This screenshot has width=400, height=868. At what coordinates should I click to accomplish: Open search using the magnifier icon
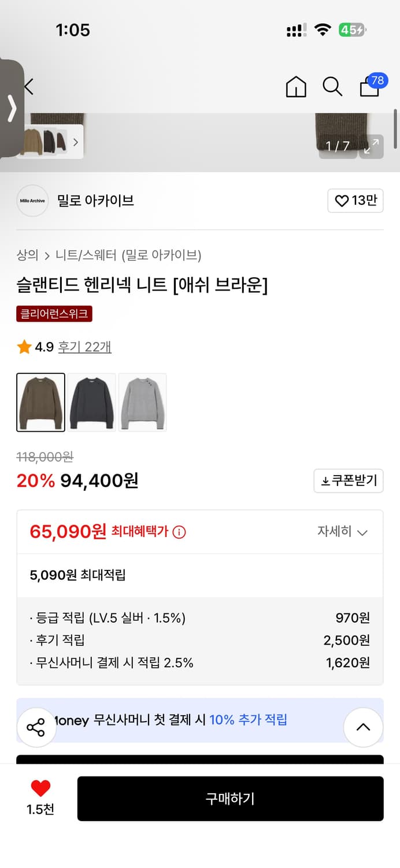(x=332, y=86)
